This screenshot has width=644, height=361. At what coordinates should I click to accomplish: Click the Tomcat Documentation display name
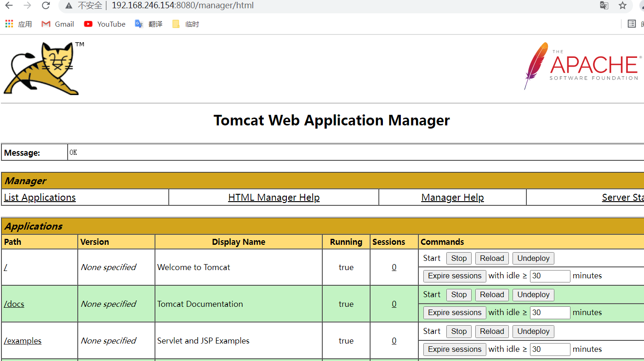point(200,304)
